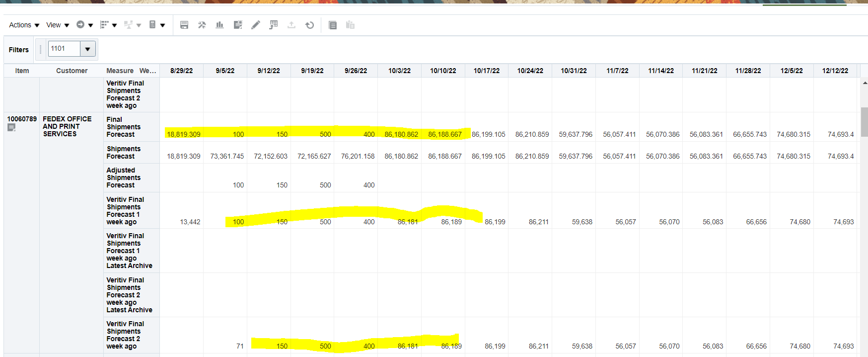Screen dimensions: 868x357
Task: Click the value 72,152.603 cell
Action: click(x=271, y=156)
